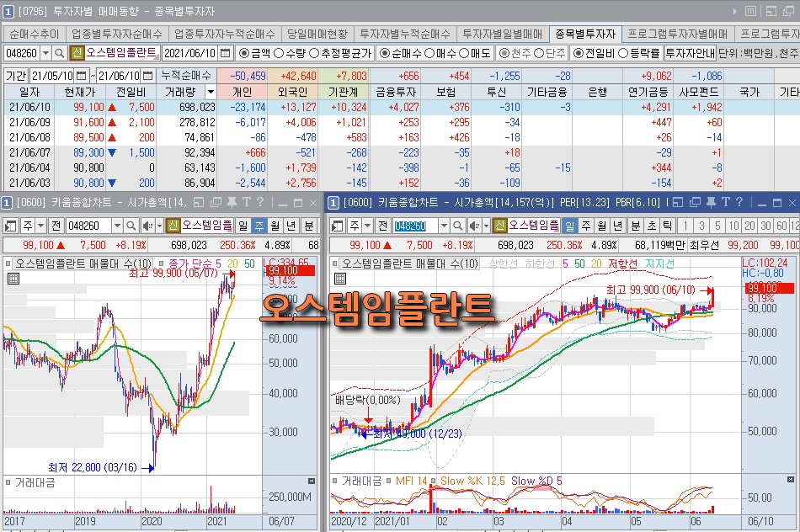This screenshot has width=800, height=532.
Task: Close indicator panel in right chart
Action: click(x=790, y=480)
